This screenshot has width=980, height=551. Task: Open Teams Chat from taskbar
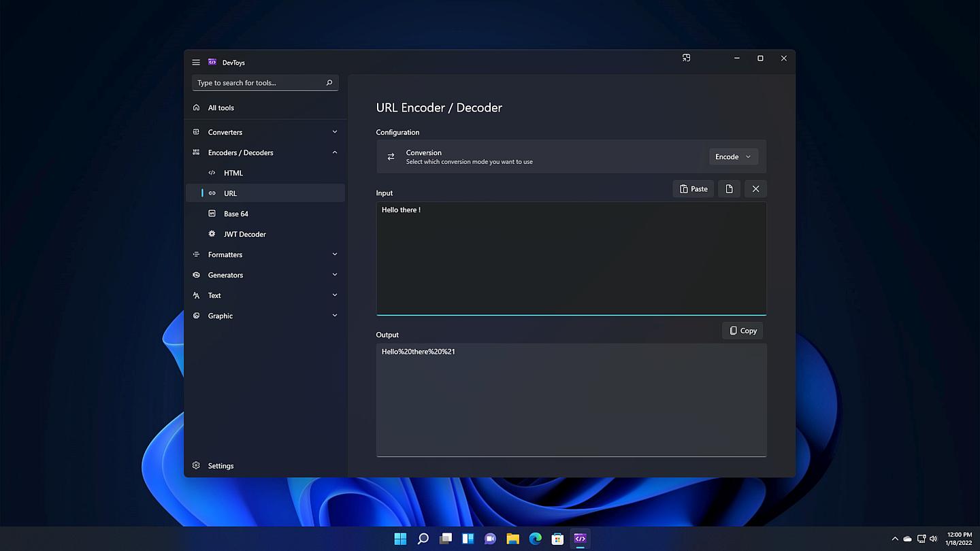[x=490, y=539]
